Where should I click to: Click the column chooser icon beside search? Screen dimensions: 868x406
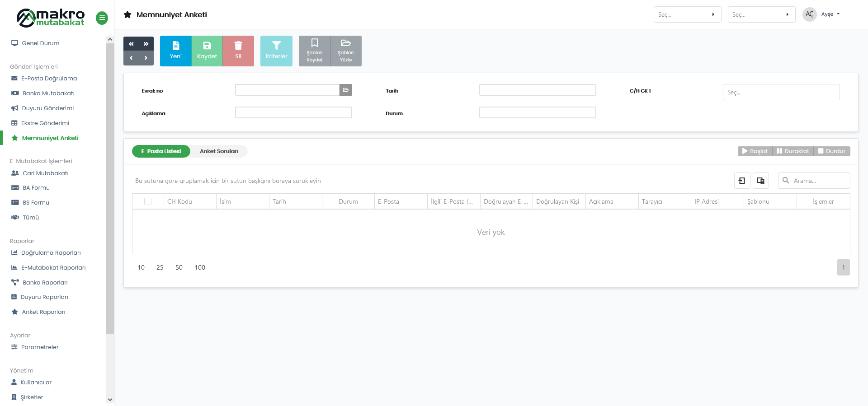(x=761, y=181)
